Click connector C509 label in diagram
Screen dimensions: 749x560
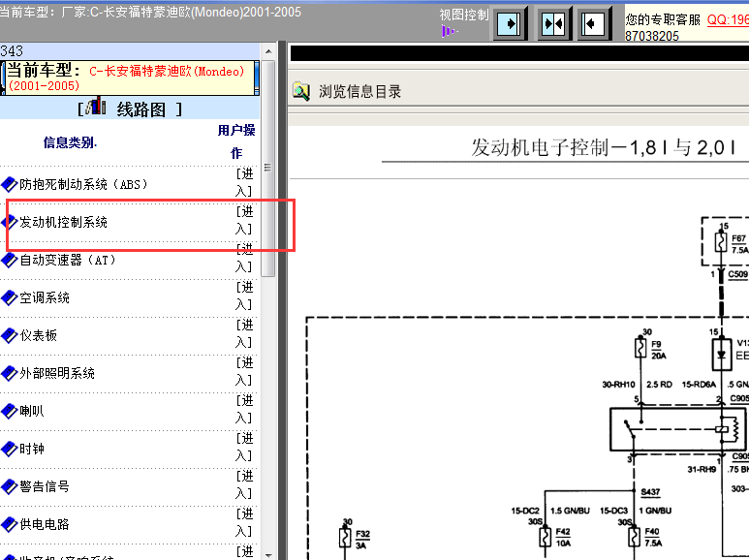coord(737,274)
